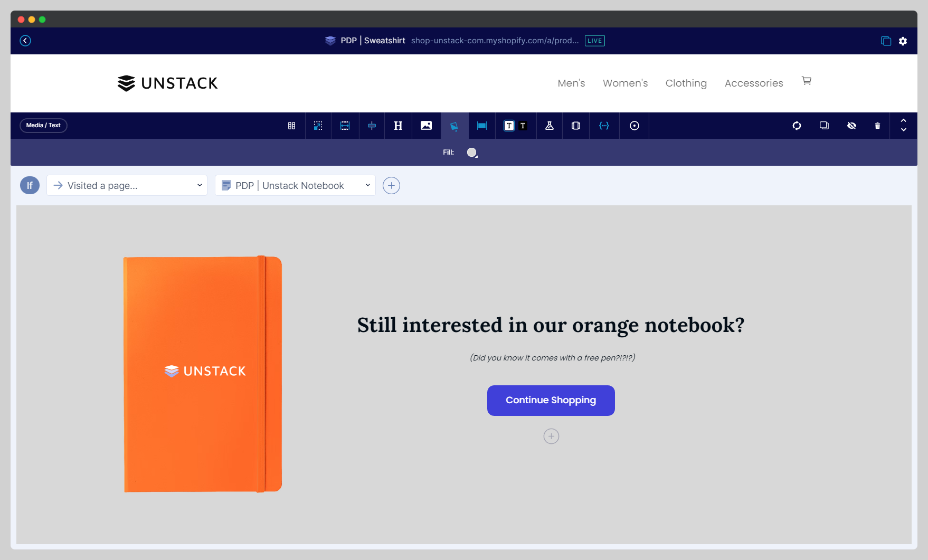This screenshot has width=928, height=560.
Task: Click the refresh section icon
Action: coord(797,126)
